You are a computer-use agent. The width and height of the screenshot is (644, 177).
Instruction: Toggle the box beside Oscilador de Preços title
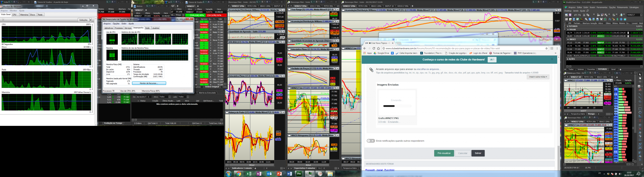point(289,68)
